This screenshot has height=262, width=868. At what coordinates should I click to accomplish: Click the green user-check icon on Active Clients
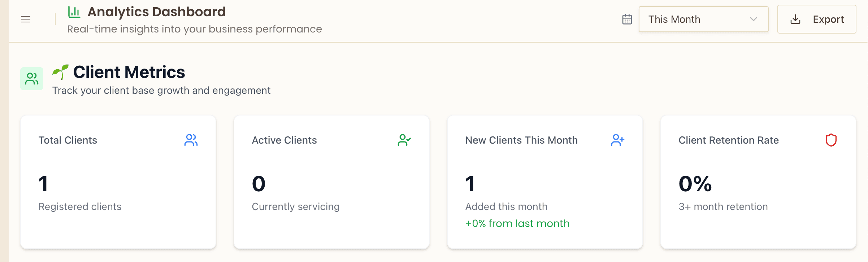[404, 140]
